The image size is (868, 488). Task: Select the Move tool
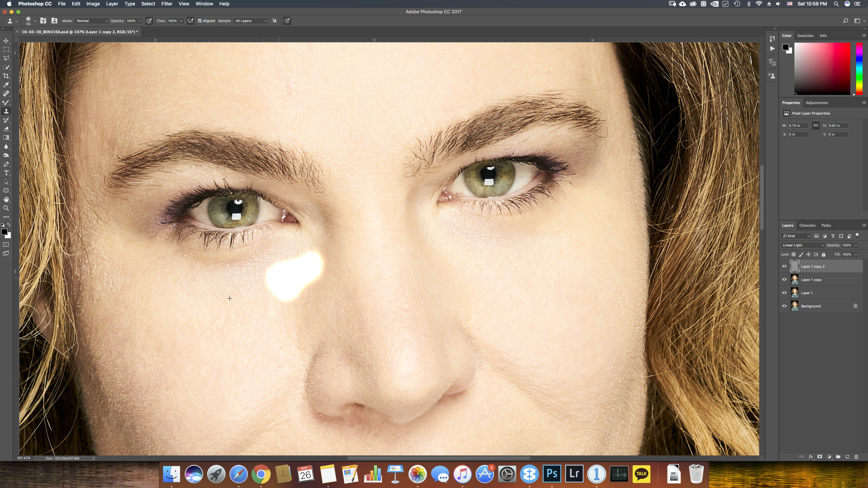(x=6, y=41)
